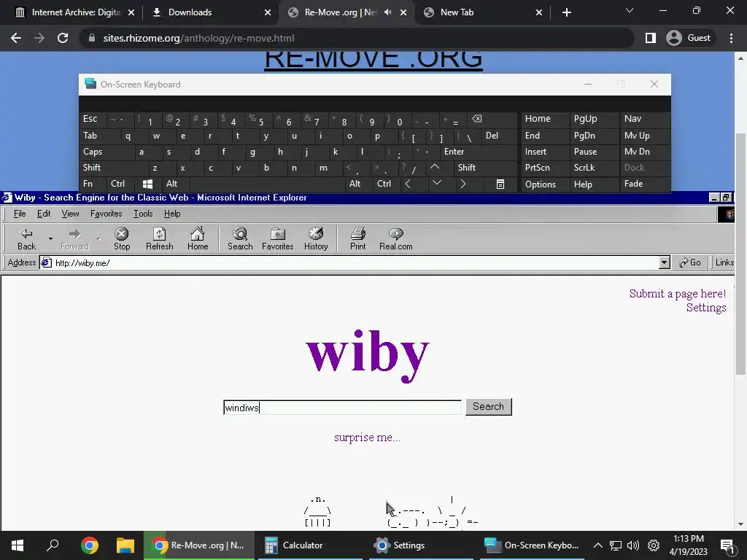
Task: Expand the Address bar dropdown arrow
Action: click(x=664, y=262)
